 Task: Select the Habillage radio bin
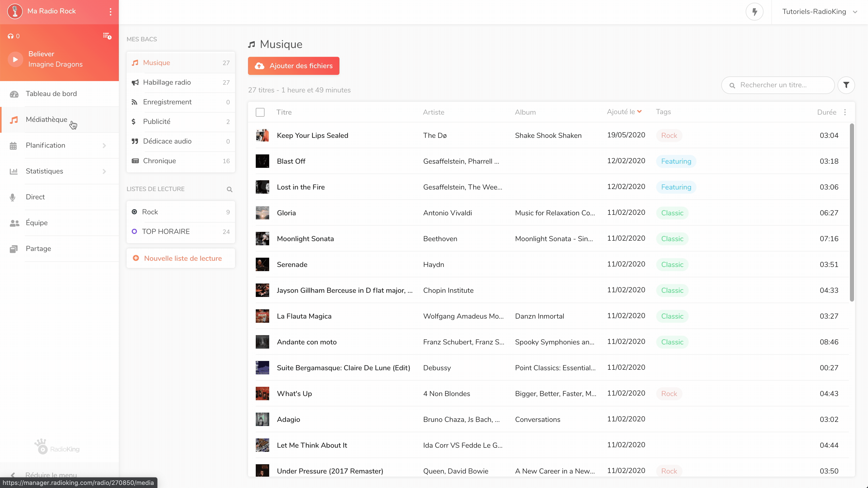click(x=181, y=83)
